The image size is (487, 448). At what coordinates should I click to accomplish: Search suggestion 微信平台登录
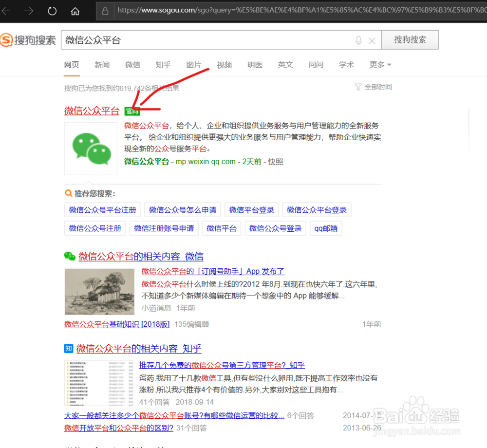(252, 210)
